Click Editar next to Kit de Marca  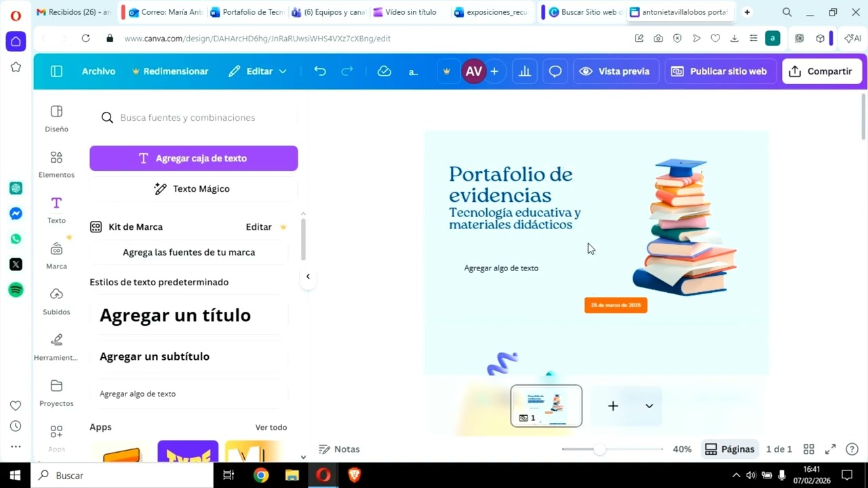click(258, 227)
